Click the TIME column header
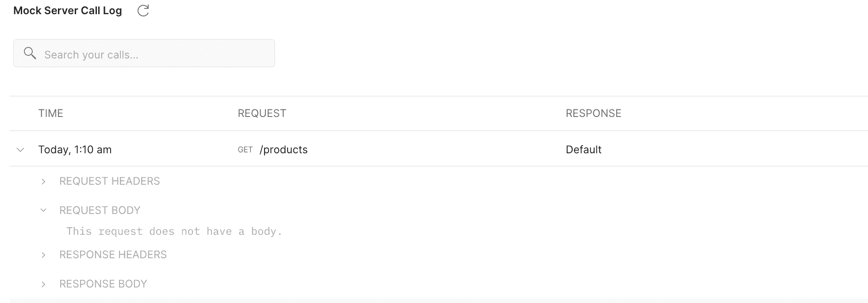The height and width of the screenshot is (303, 868). click(51, 113)
